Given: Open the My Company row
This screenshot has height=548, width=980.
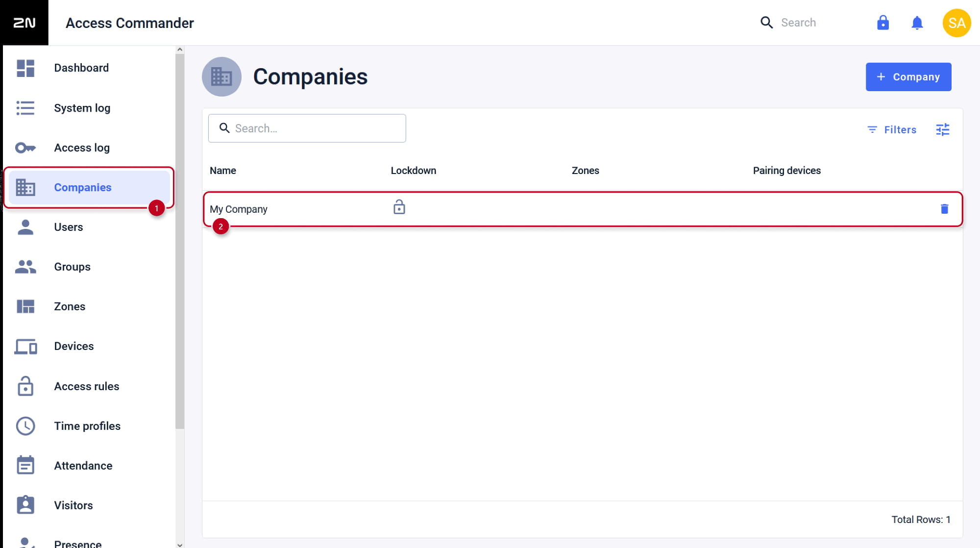Looking at the screenshot, I should 583,209.
